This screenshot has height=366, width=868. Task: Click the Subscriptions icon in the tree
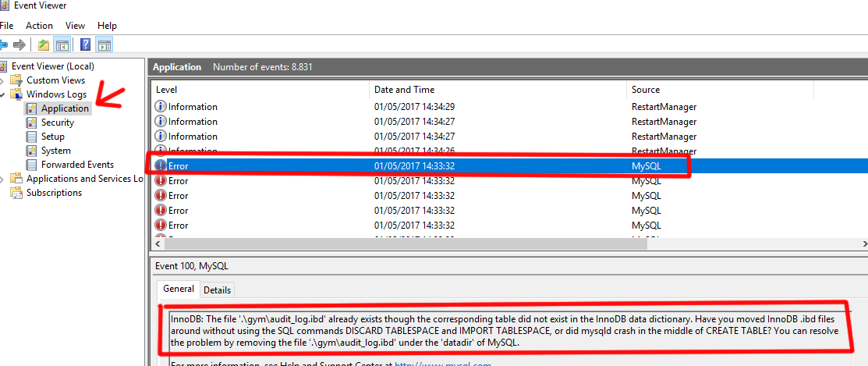(16, 193)
